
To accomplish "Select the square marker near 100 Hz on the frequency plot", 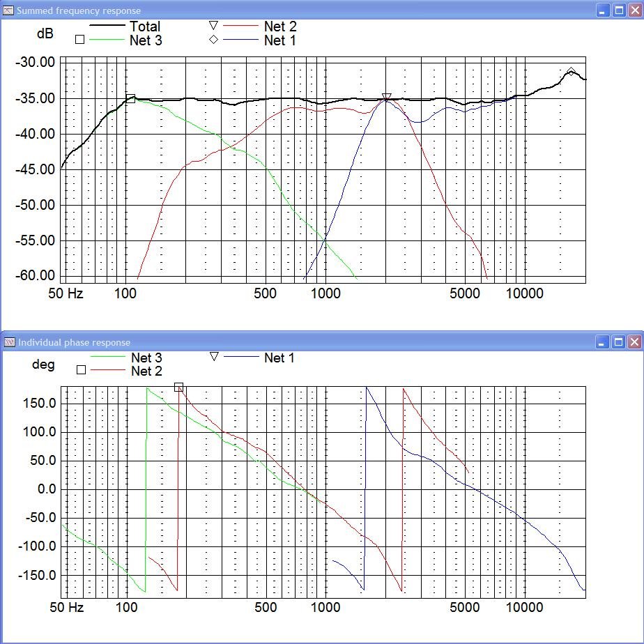I will [130, 98].
